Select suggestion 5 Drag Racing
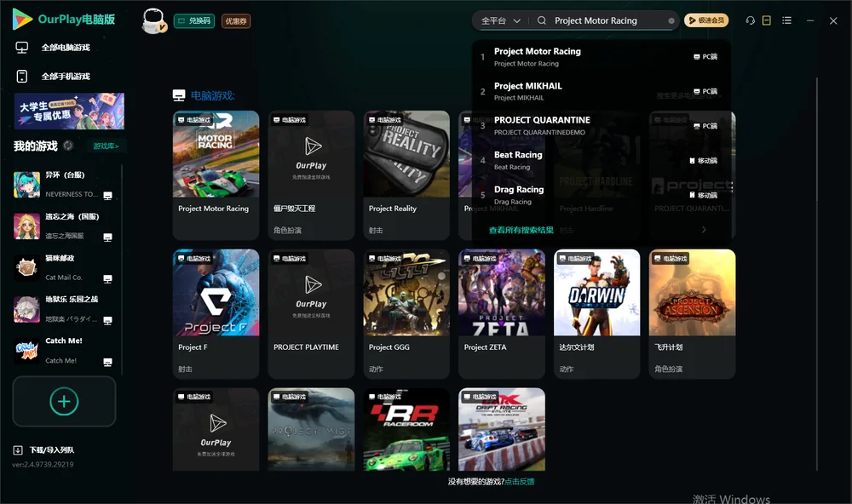 click(x=601, y=195)
